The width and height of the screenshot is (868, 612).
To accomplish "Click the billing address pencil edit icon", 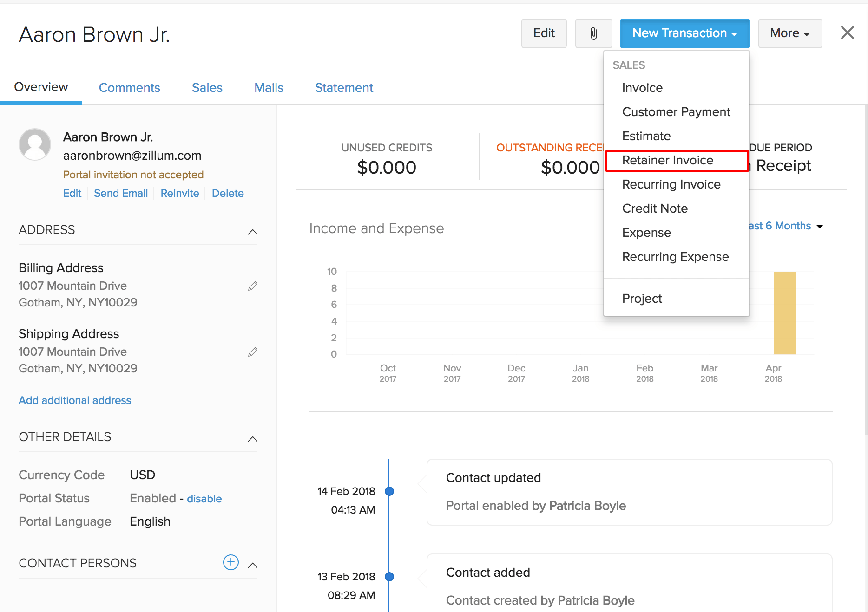I will click(x=253, y=286).
